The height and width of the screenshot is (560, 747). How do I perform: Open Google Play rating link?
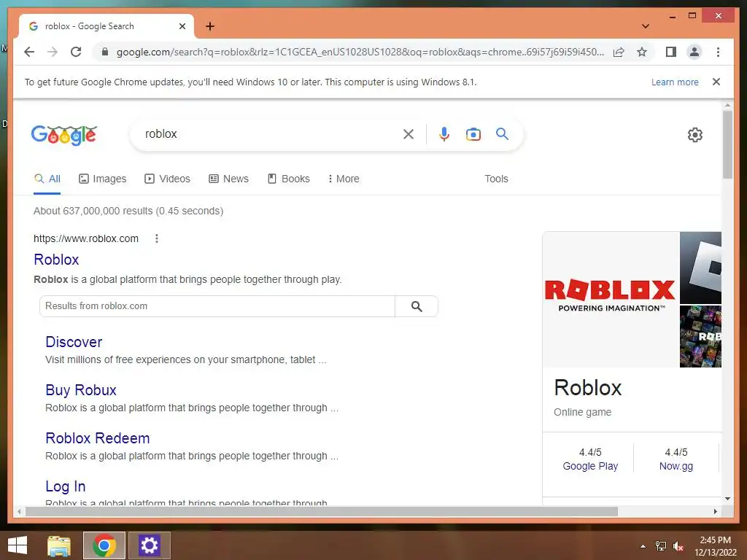[x=590, y=466]
